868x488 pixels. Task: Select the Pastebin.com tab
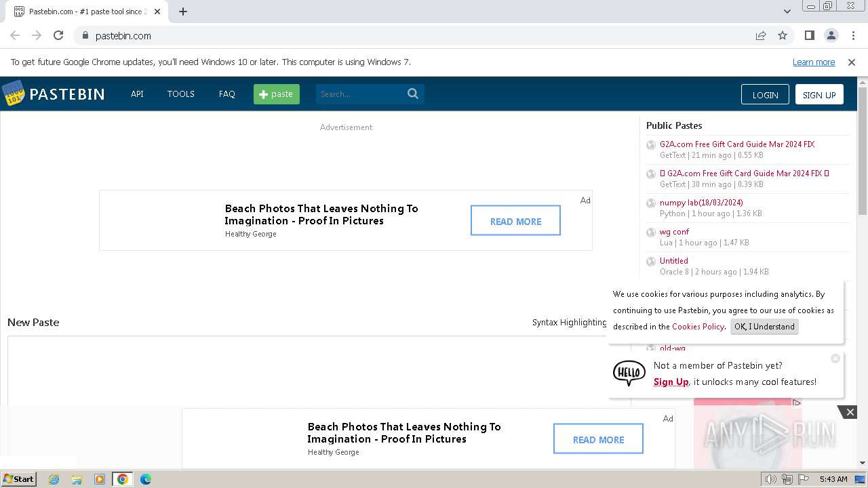87,12
